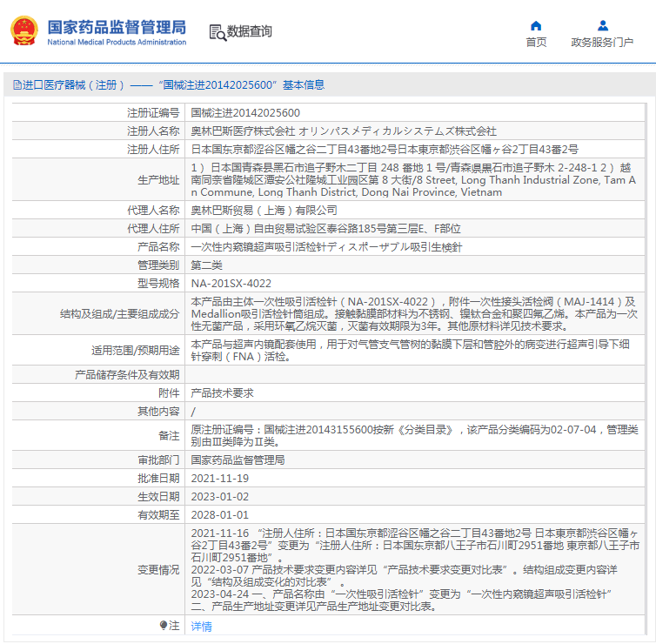Click the 管理类别 label

(x=158, y=265)
